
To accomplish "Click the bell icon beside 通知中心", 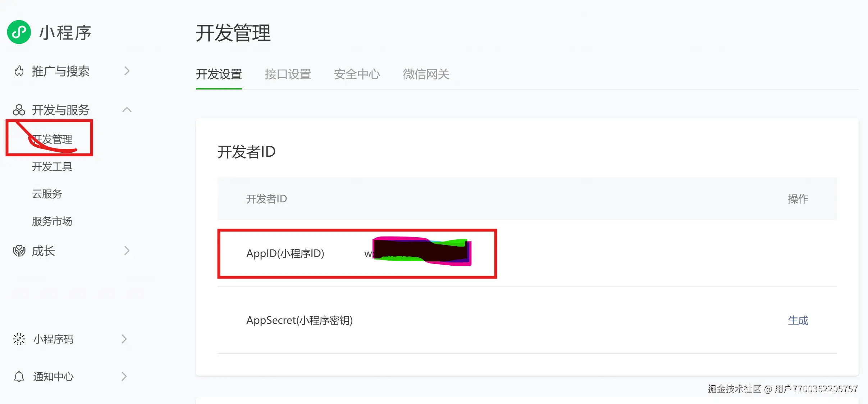I will coord(19,376).
